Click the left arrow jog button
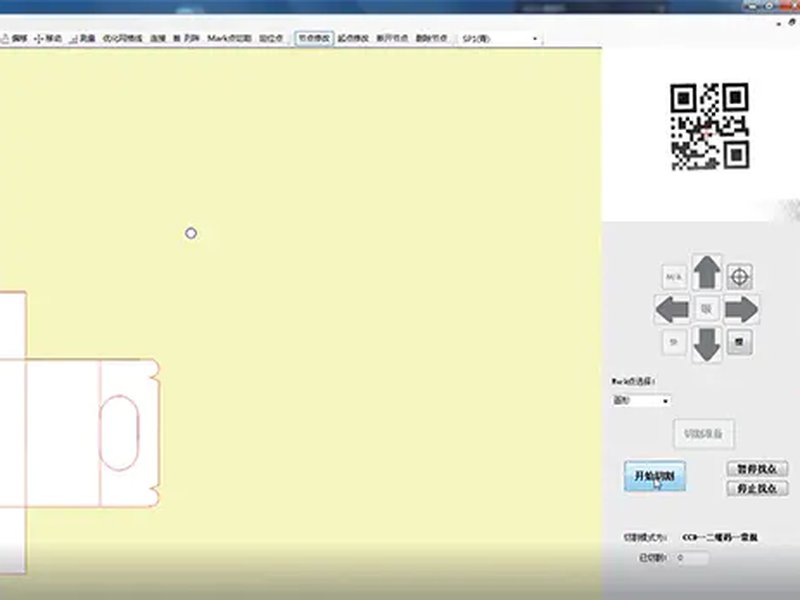 click(x=672, y=309)
